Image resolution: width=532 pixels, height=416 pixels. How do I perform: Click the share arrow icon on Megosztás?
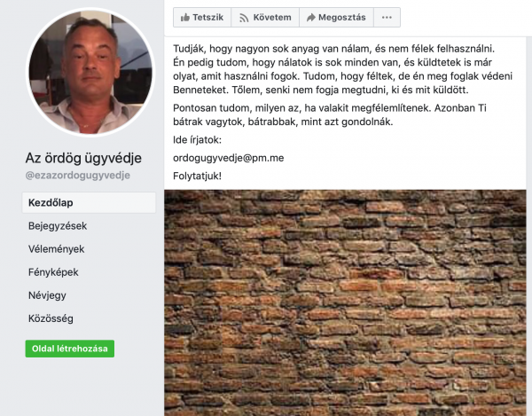[x=311, y=18]
